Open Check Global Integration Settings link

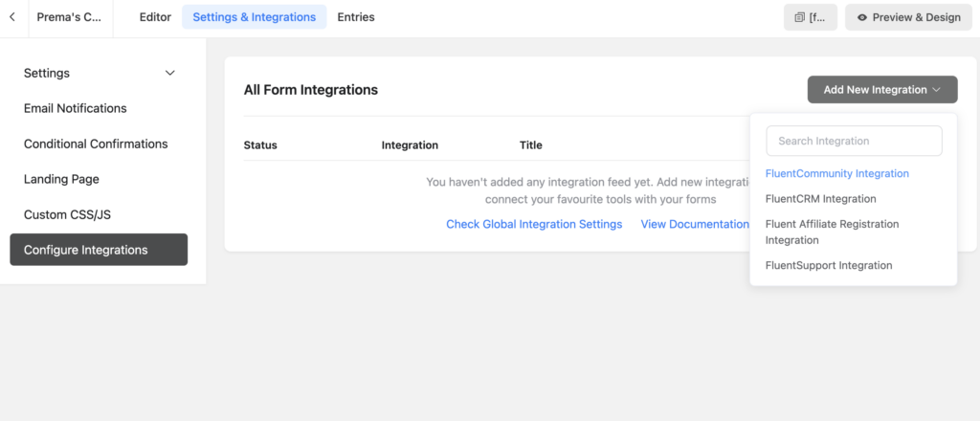tap(534, 224)
